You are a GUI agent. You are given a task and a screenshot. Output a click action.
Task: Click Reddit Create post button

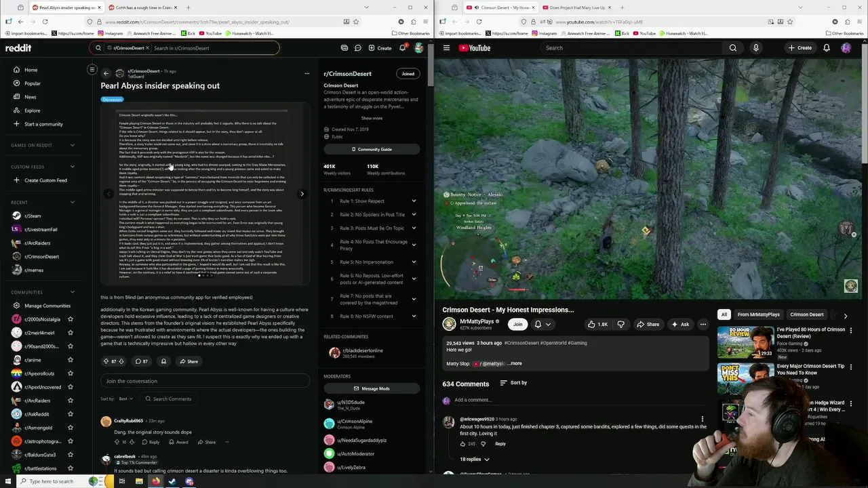click(380, 48)
